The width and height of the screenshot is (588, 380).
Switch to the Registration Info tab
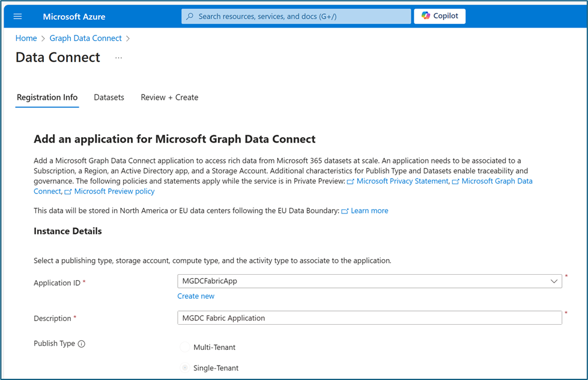pos(47,97)
